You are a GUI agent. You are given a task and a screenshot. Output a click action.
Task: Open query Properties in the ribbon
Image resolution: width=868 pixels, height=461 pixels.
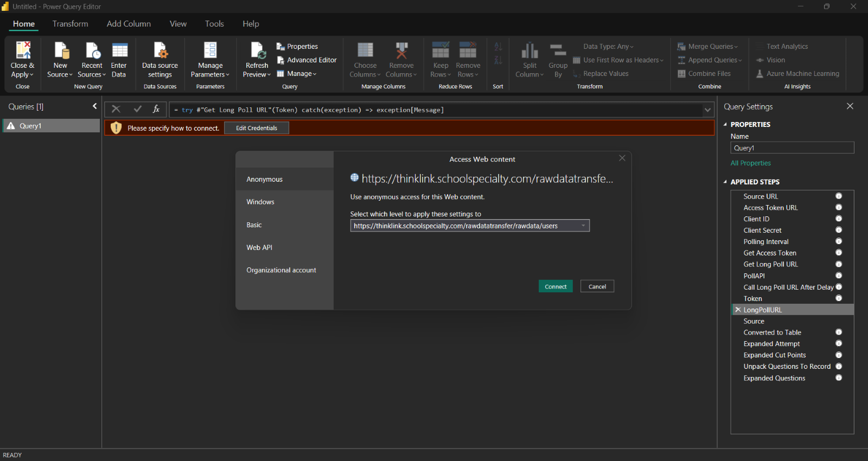297,47
